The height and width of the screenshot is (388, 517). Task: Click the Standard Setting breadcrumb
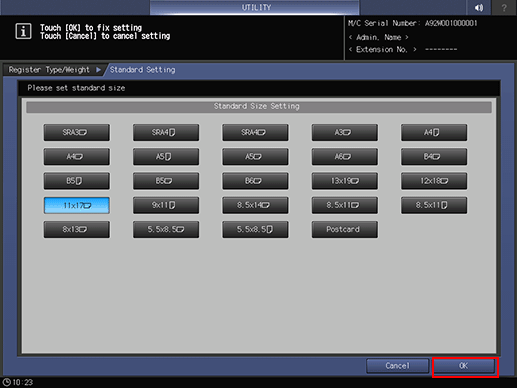(x=143, y=70)
